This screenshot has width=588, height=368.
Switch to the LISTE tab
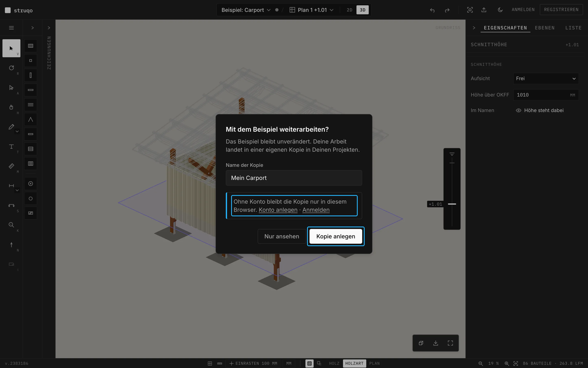[x=573, y=28]
